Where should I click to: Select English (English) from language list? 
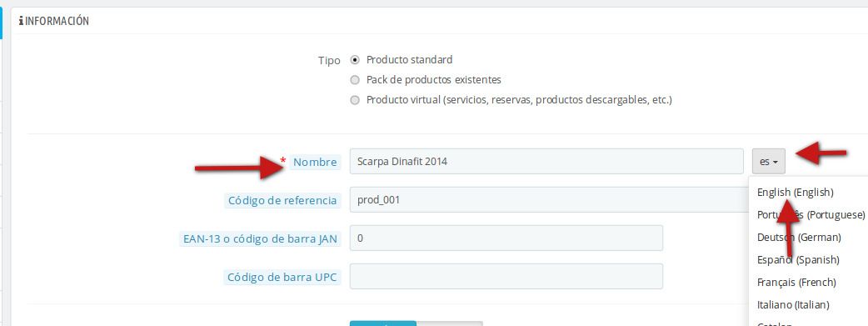tap(795, 193)
